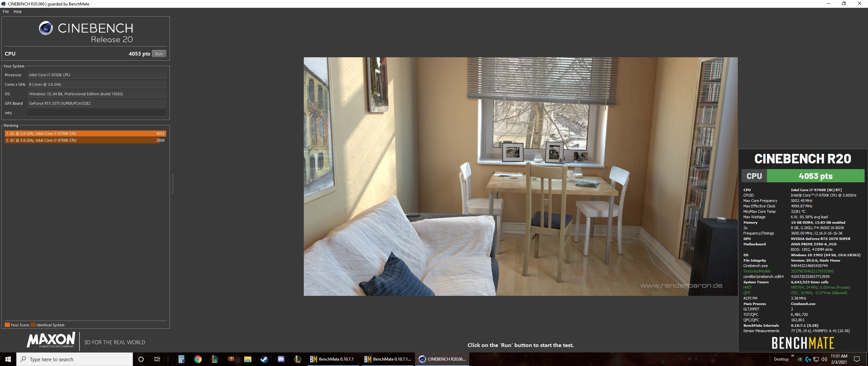868x366 pixels.
Task: Expand the Desktop toolbar chevron
Action: [x=793, y=355]
